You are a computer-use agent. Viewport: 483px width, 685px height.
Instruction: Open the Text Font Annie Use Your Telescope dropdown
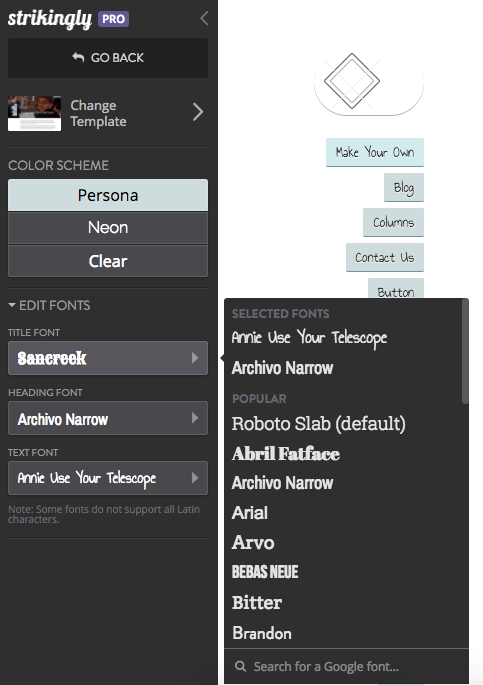[108, 478]
